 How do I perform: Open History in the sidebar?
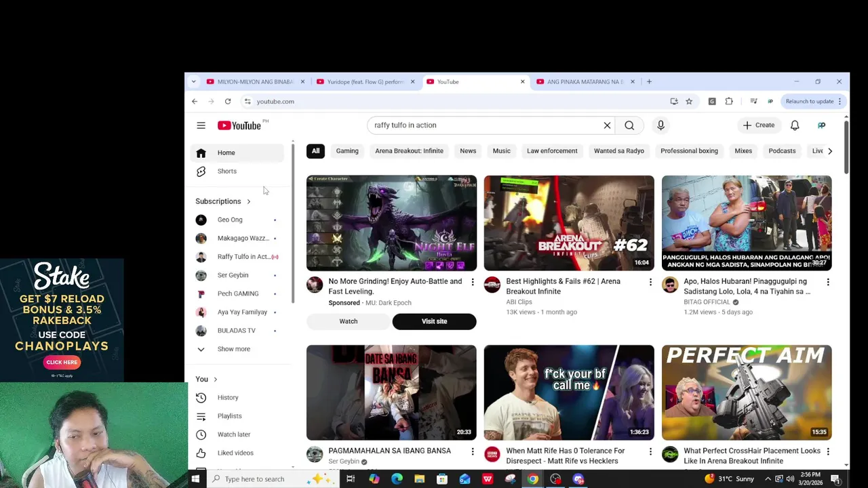click(x=237, y=398)
